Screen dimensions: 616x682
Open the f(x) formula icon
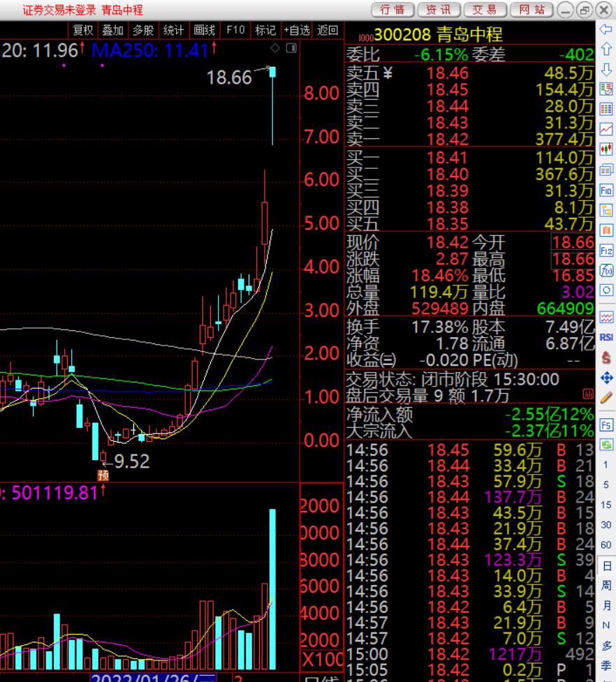606,270
